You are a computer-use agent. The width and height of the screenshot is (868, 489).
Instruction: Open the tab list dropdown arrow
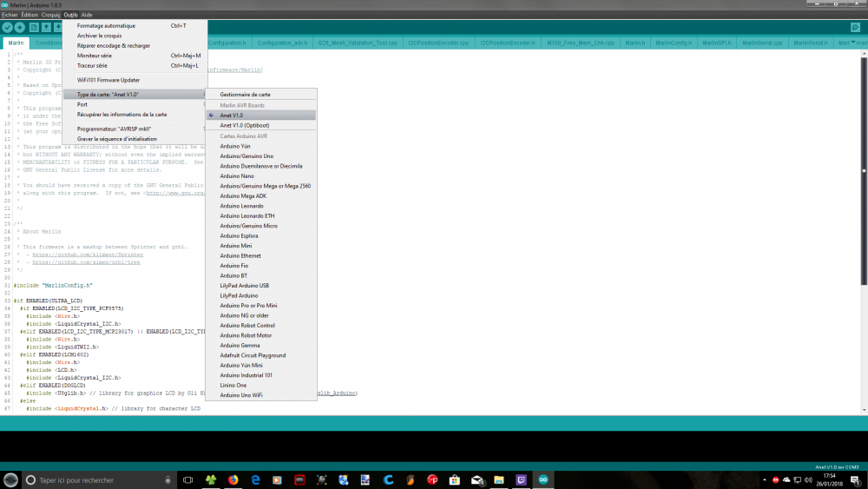click(853, 43)
